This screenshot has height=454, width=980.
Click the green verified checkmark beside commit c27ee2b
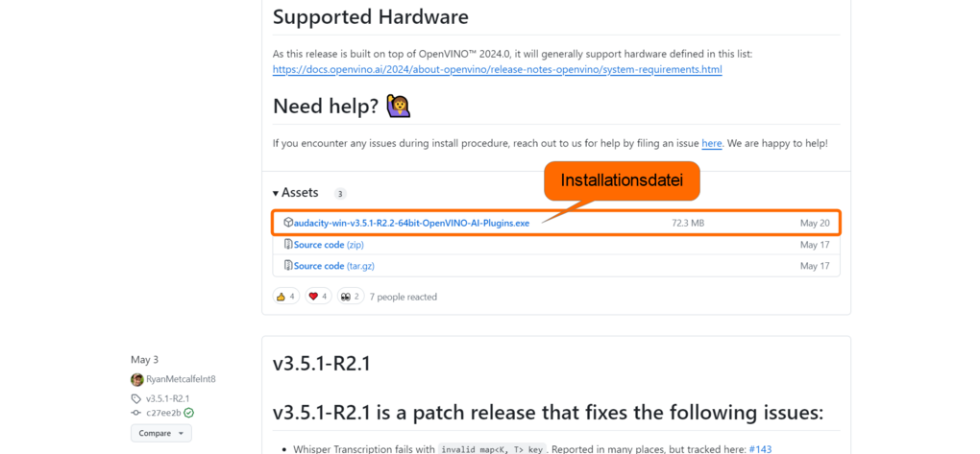pyautogui.click(x=188, y=413)
